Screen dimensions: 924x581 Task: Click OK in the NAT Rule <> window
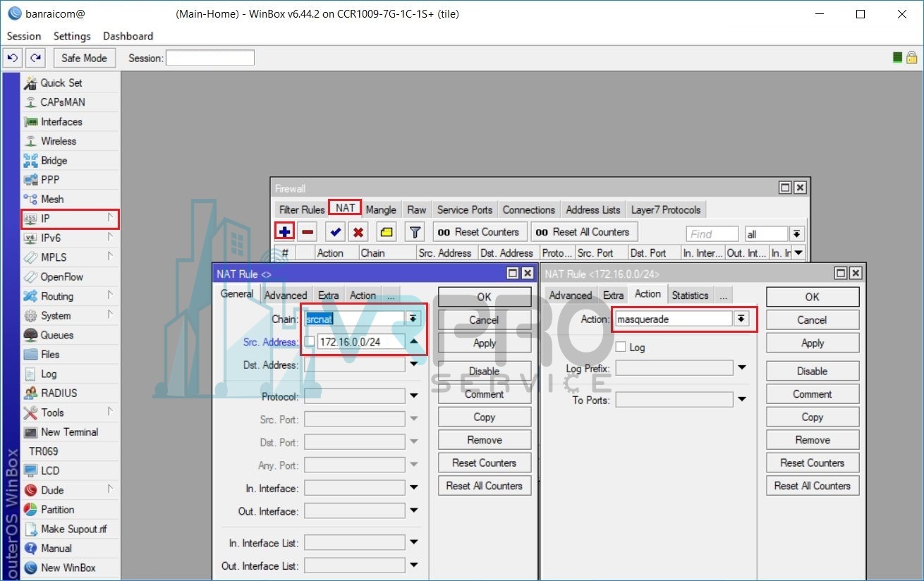pyautogui.click(x=485, y=297)
